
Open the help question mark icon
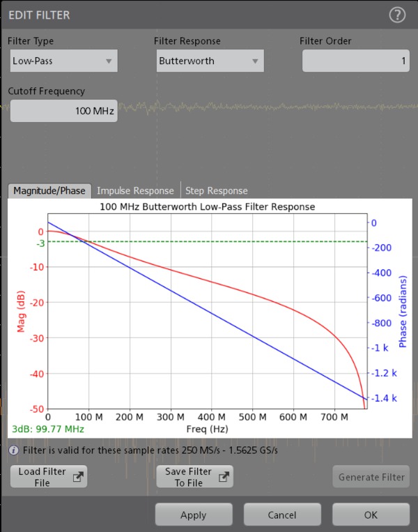397,15
